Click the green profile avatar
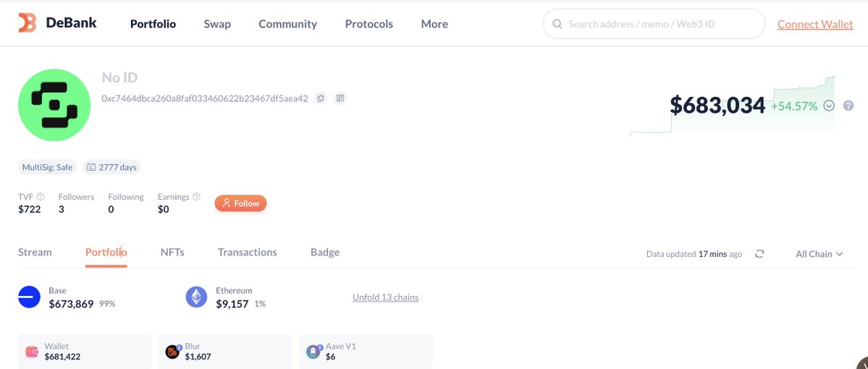 tap(54, 105)
